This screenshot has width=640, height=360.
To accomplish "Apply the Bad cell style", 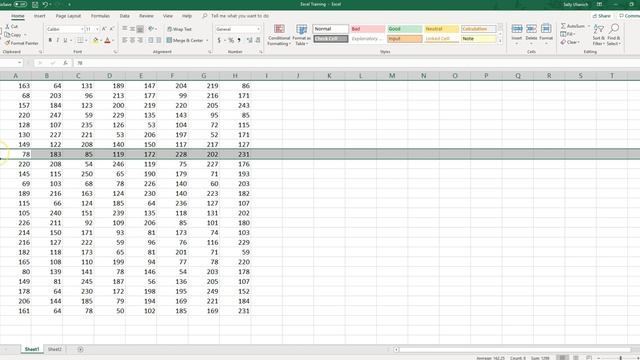I will click(x=367, y=29).
